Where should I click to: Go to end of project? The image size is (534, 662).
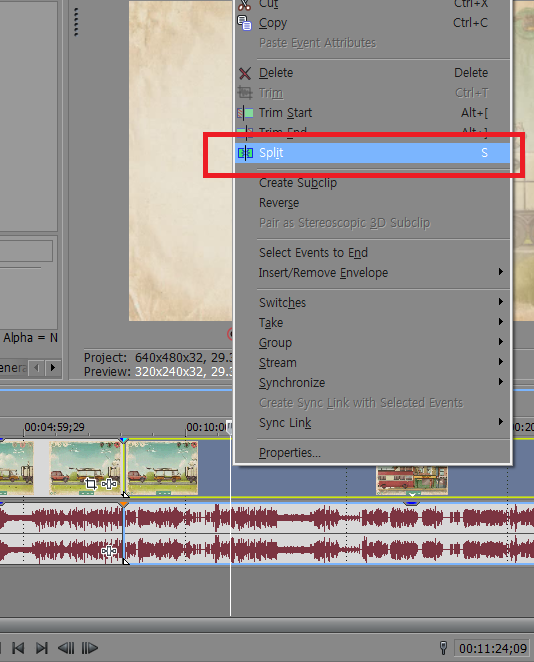(x=41, y=648)
